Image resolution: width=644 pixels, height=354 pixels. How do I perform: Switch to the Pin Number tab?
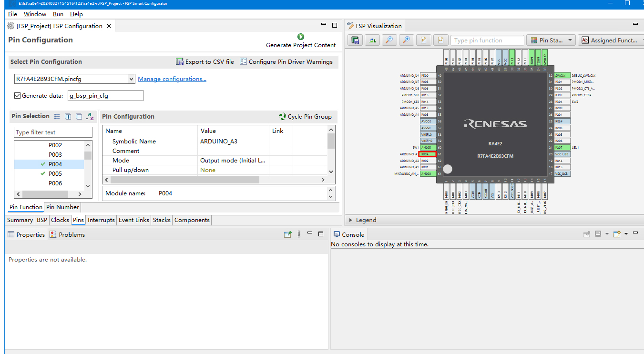(62, 207)
